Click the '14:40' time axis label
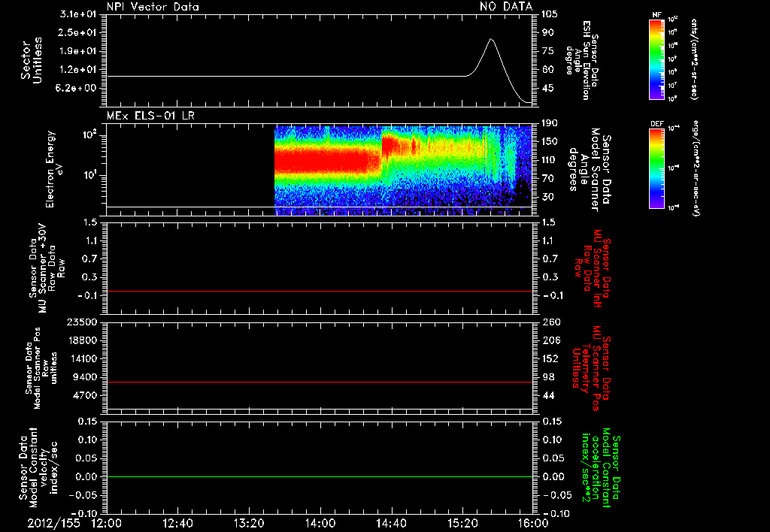770x532 pixels. [x=391, y=523]
